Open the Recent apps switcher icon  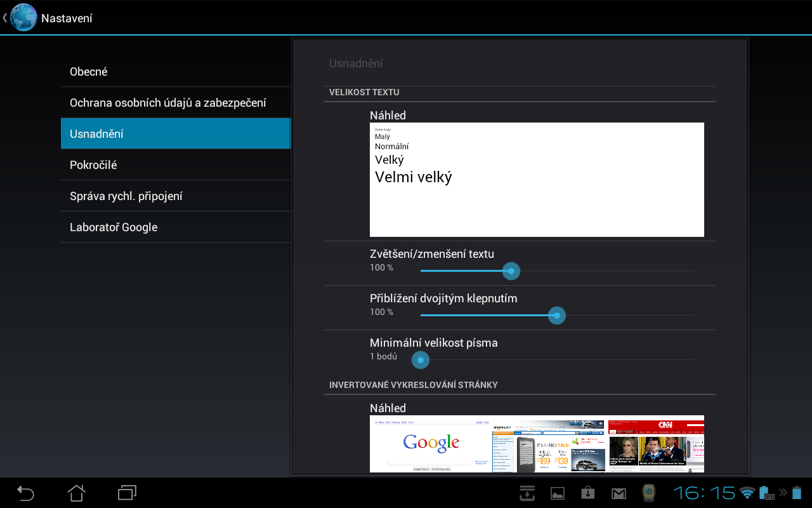[x=126, y=493]
